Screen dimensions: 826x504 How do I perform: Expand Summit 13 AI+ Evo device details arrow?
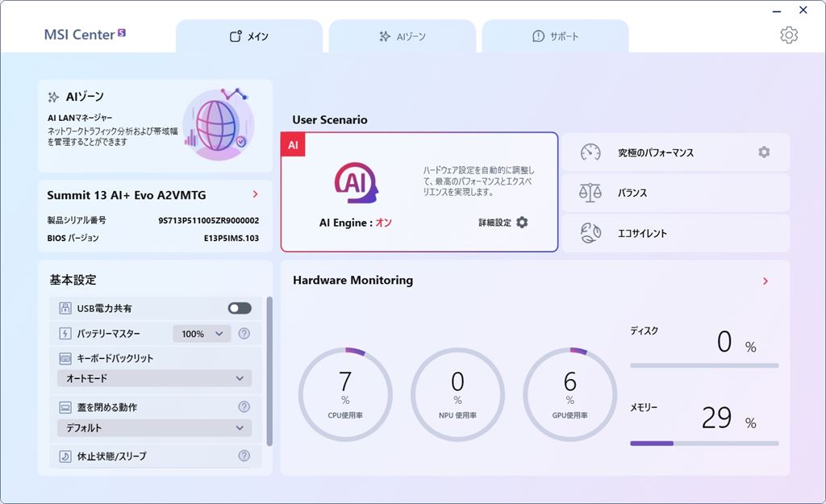click(256, 194)
